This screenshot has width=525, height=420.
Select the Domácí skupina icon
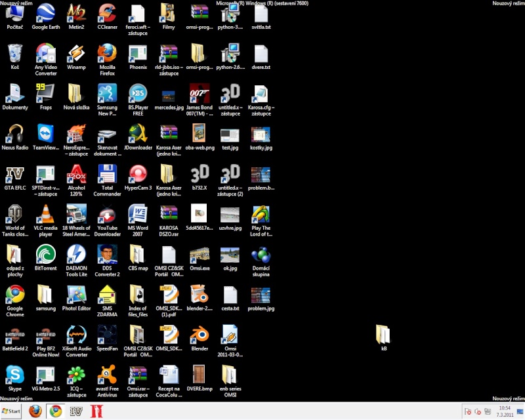[261, 261]
